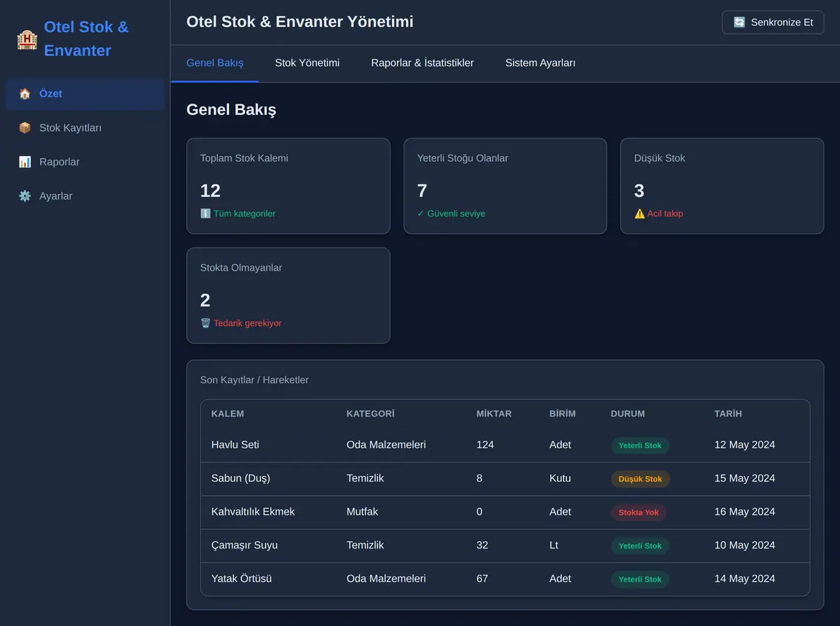The height and width of the screenshot is (626, 840).
Task: Click the Yeterli Stok badge for Havlu Seti
Action: [x=640, y=445]
